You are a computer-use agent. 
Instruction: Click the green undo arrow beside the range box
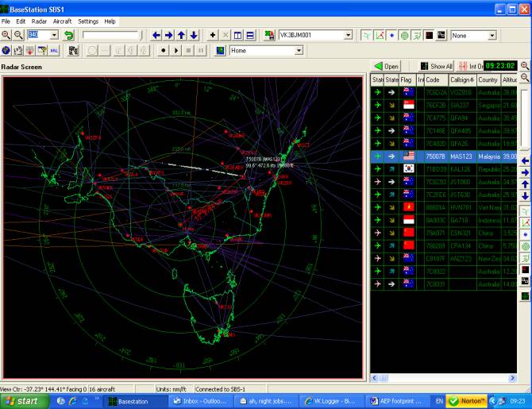coord(69,35)
